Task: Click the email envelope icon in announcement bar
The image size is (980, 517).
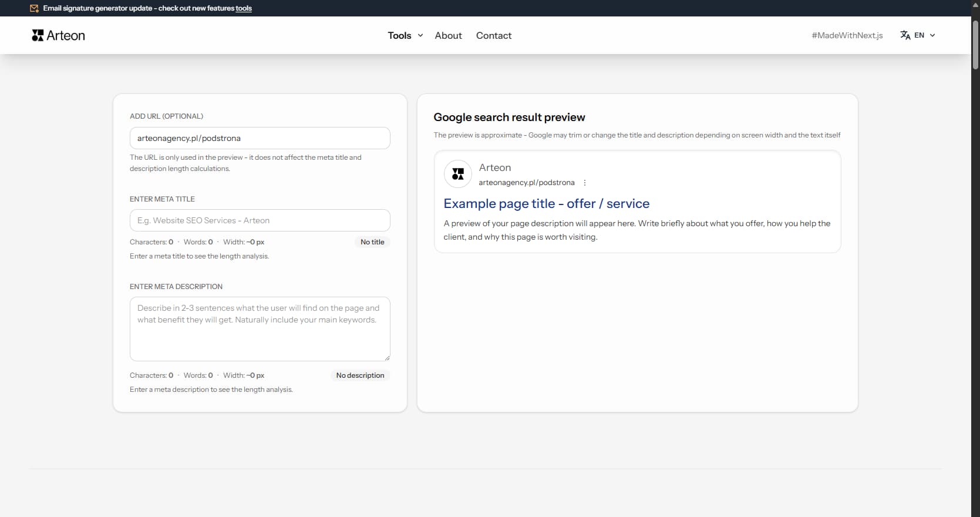Action: click(x=34, y=8)
